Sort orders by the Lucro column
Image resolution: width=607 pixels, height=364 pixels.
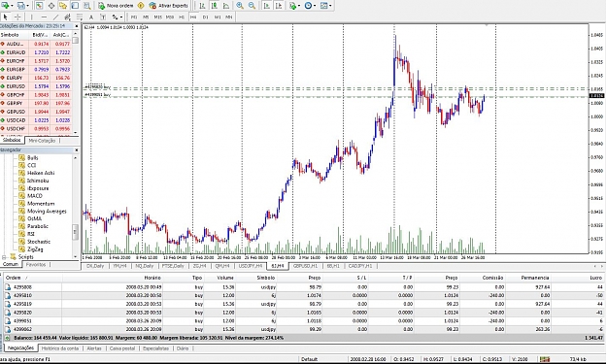tap(595, 278)
